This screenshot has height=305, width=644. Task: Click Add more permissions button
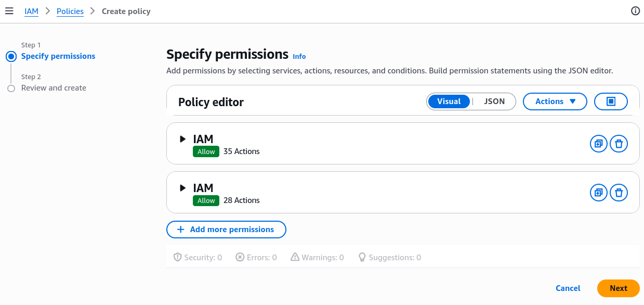coord(226,230)
